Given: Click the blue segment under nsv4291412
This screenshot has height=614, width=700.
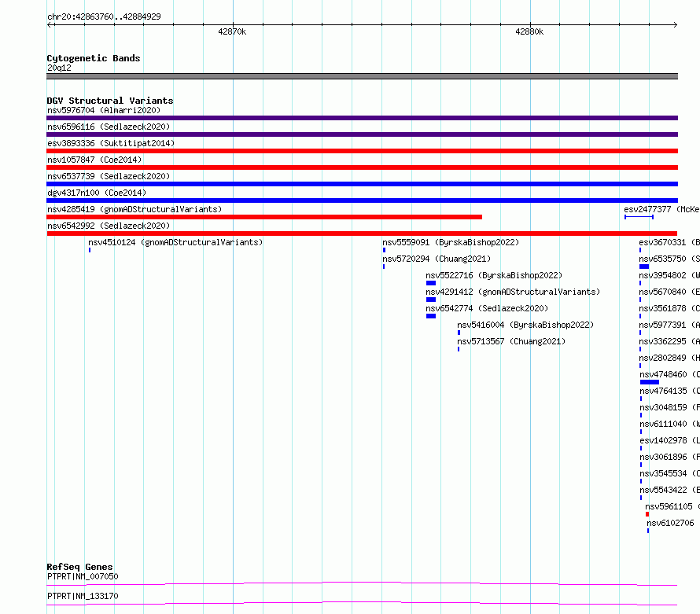Looking at the screenshot, I should (431, 300).
